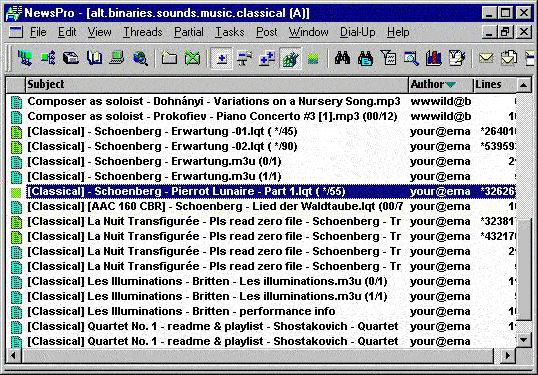Select the Schoenberg Erwartung -02.lqt article

261,147
